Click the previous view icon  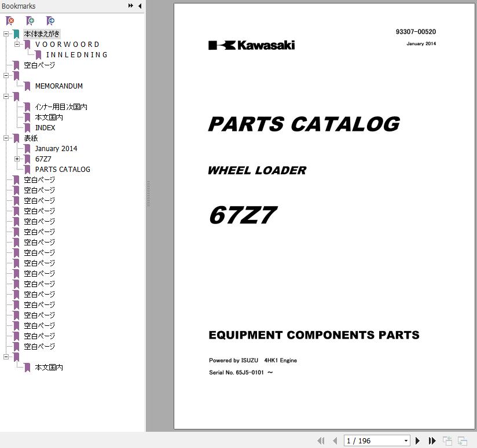click(447, 440)
